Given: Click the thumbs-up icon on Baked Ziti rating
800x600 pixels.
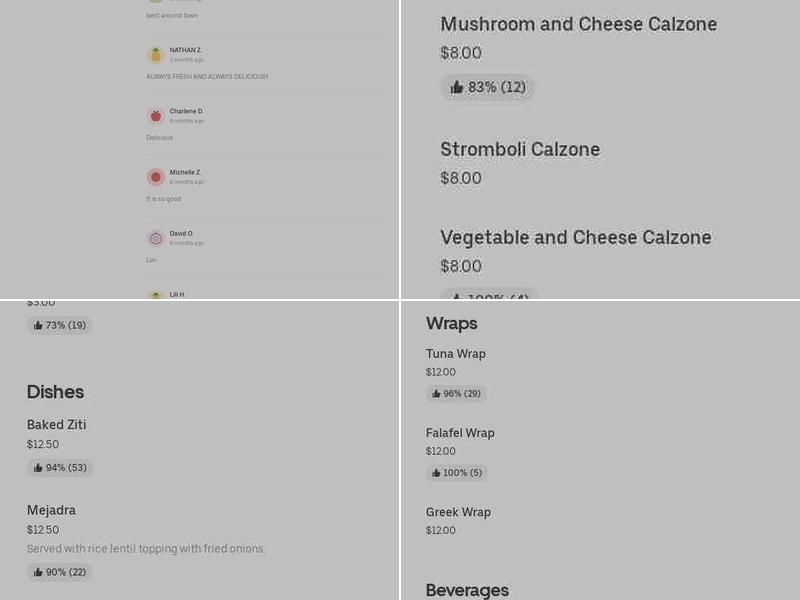Looking at the screenshot, I should (x=36, y=467).
